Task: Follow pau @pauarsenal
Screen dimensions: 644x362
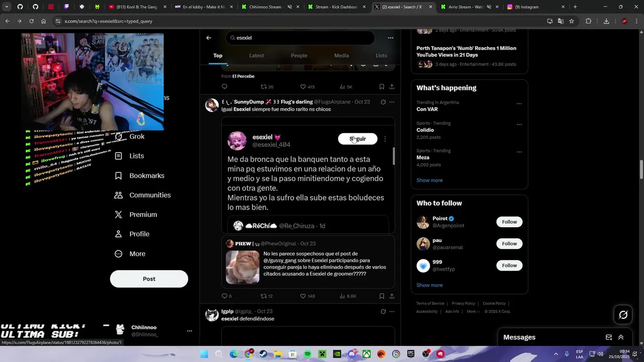Action: 509,244
